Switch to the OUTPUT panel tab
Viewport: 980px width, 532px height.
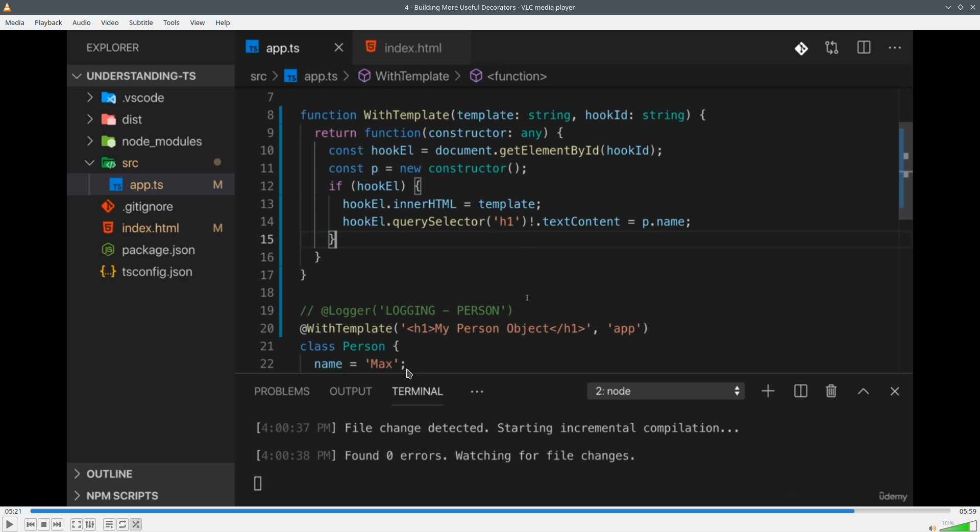(351, 392)
